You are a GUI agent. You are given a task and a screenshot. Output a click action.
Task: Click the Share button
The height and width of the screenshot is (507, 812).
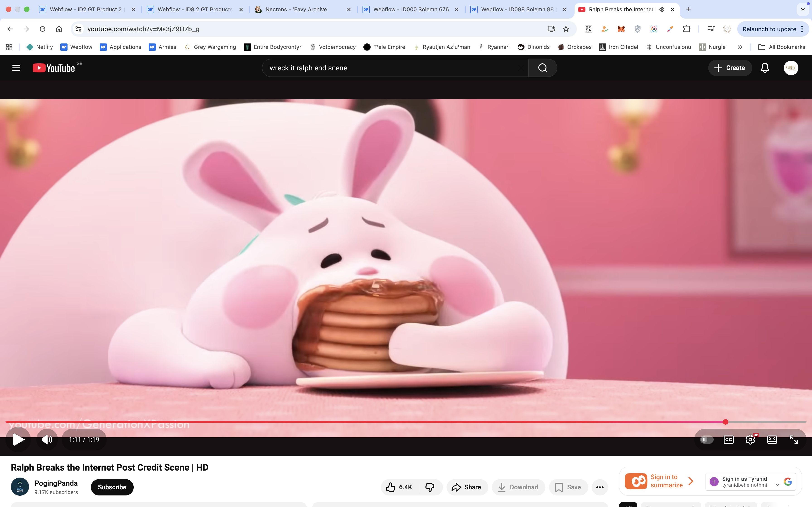tap(466, 487)
